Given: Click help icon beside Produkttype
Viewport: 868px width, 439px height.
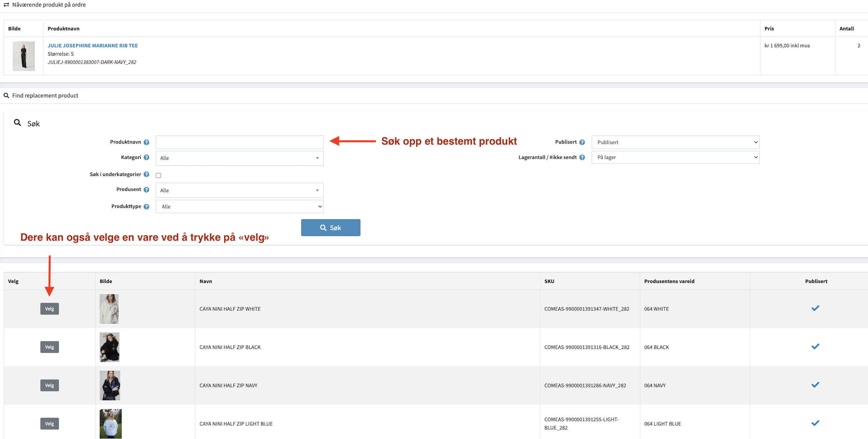Looking at the screenshot, I should tap(146, 207).
